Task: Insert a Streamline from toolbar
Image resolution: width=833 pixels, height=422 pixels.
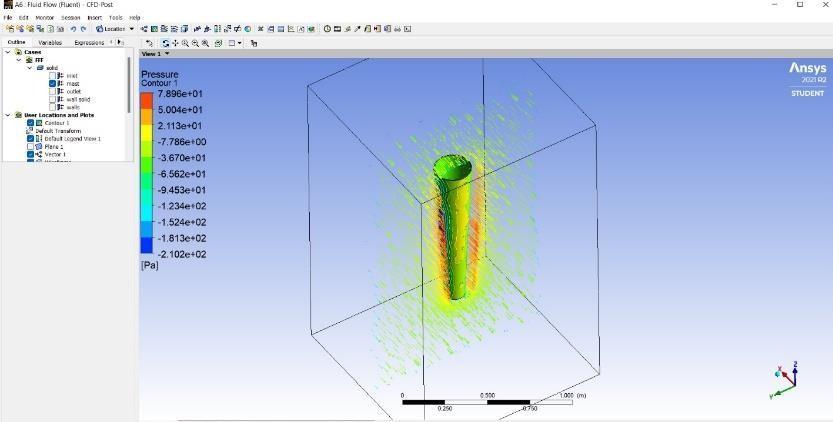Action: (x=164, y=29)
